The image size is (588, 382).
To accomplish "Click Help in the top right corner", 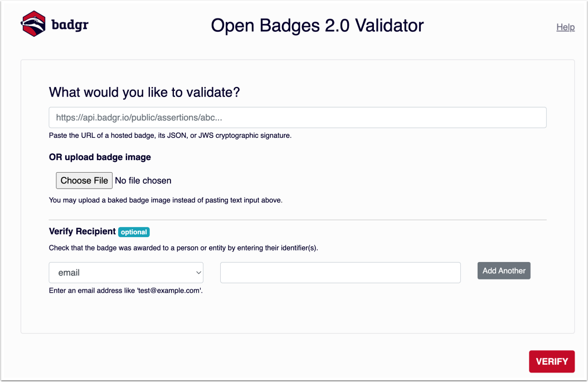I will 565,27.
